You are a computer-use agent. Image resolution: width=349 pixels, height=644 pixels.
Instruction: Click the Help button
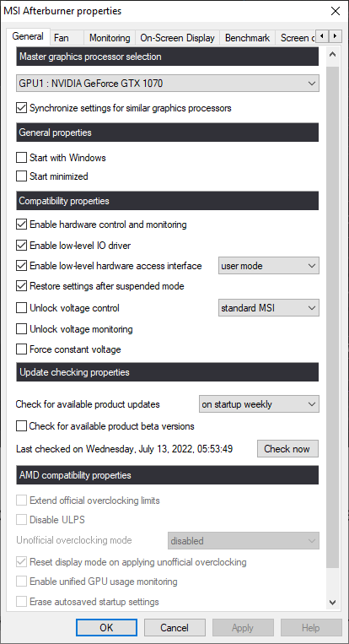point(311,628)
